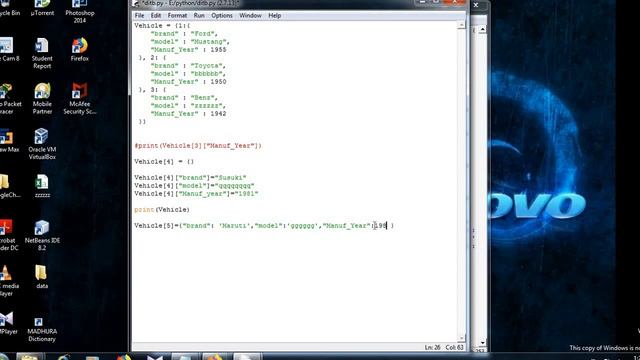
Task: Open the Run menu
Action: [x=199, y=16]
